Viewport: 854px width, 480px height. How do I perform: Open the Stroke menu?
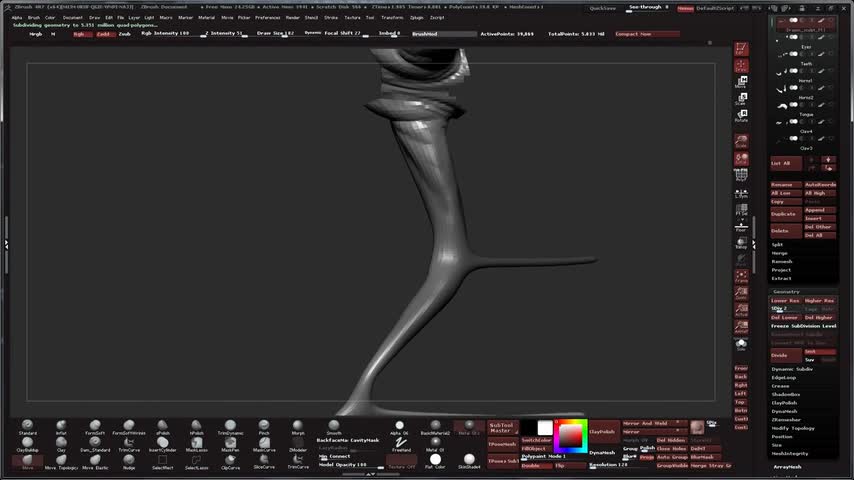click(x=331, y=17)
